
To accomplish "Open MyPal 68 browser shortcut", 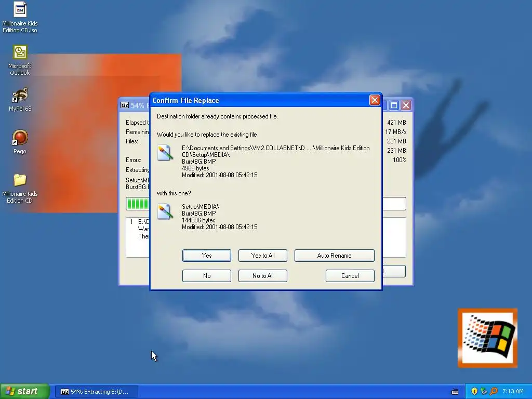I will pos(20,100).
